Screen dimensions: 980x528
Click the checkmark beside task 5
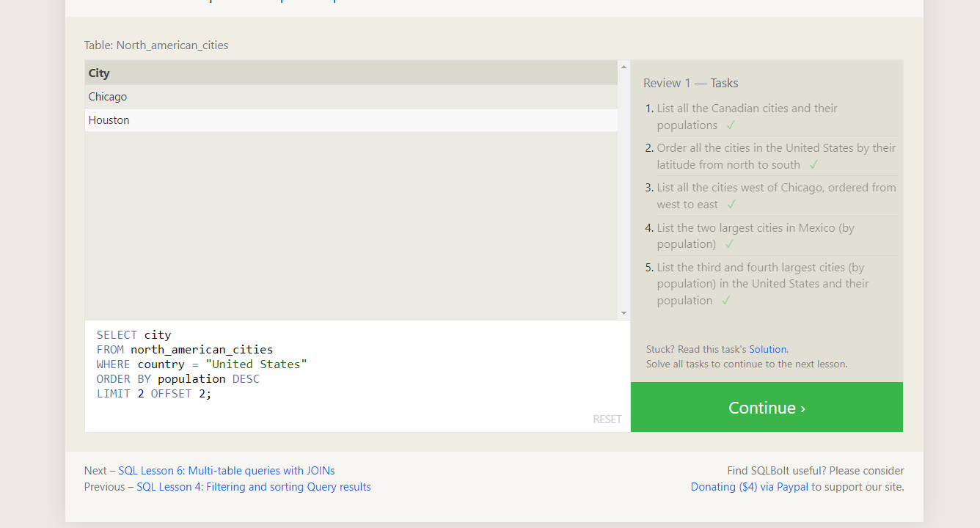(725, 301)
